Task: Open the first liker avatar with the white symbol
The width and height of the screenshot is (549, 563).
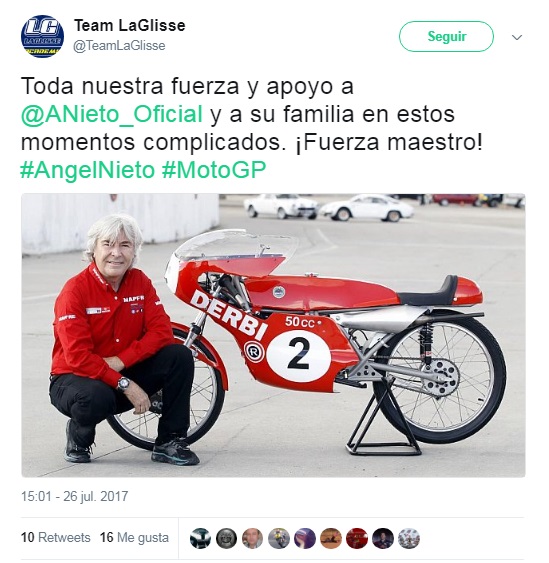Action: coord(200,538)
